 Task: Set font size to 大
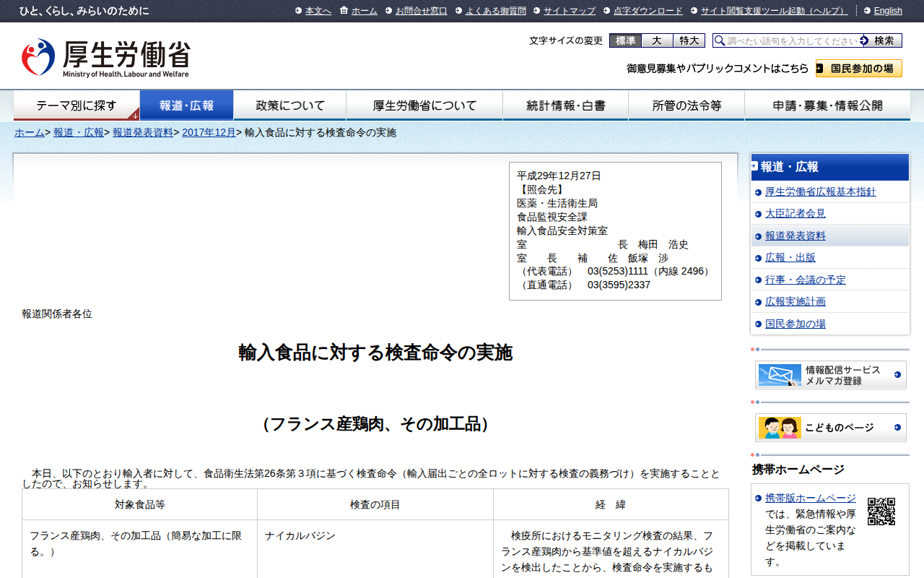(657, 41)
